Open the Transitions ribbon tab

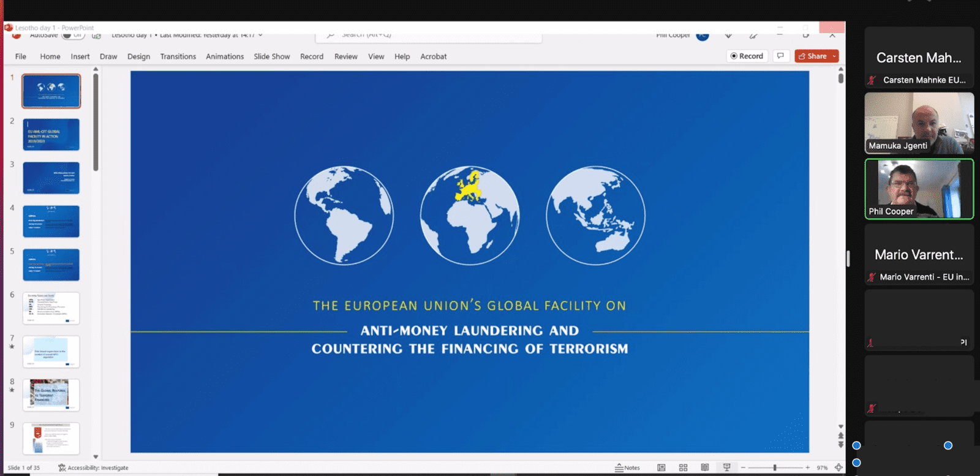tap(178, 56)
